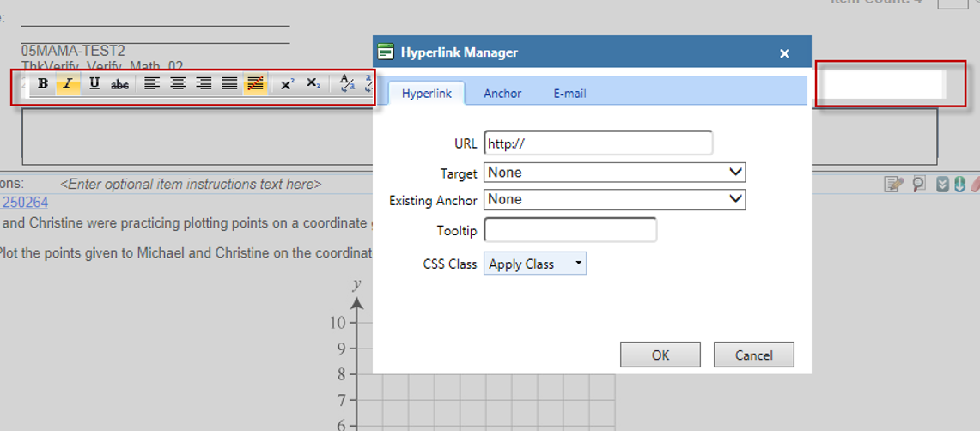Apply underline formatting
The image size is (980, 431).
94,83
